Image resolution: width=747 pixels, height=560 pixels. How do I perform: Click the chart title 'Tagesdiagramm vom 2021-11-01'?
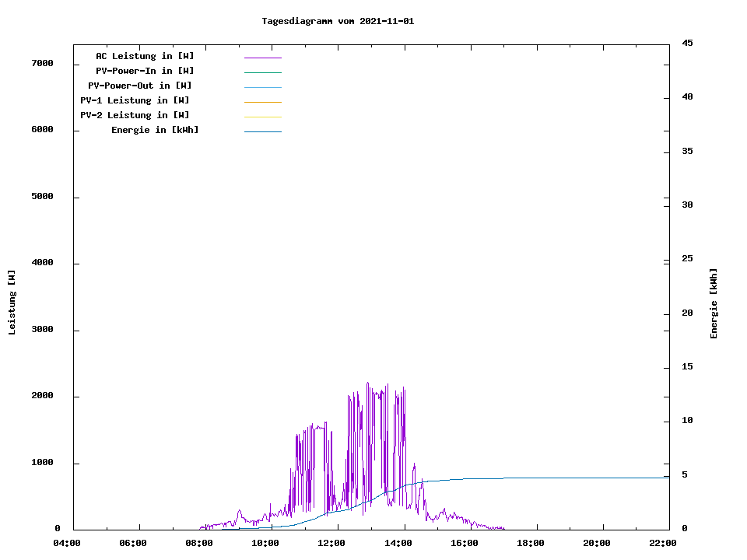pyautogui.click(x=338, y=21)
